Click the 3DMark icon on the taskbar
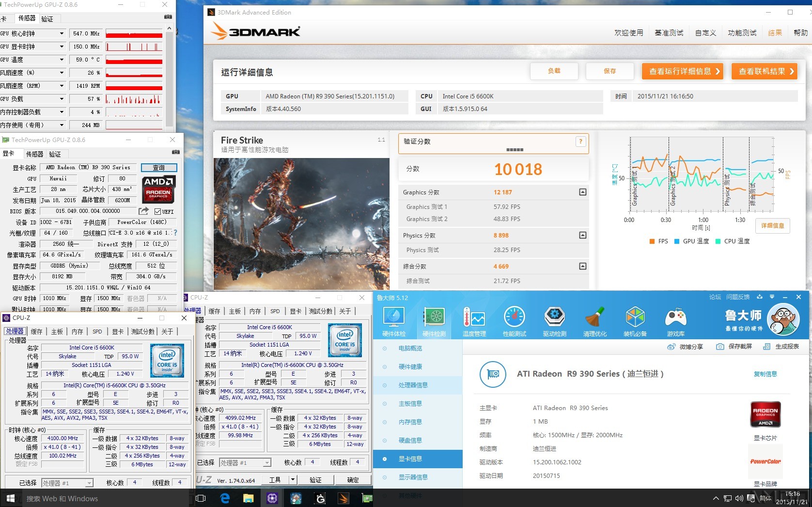The height and width of the screenshot is (507, 812). 343,498
